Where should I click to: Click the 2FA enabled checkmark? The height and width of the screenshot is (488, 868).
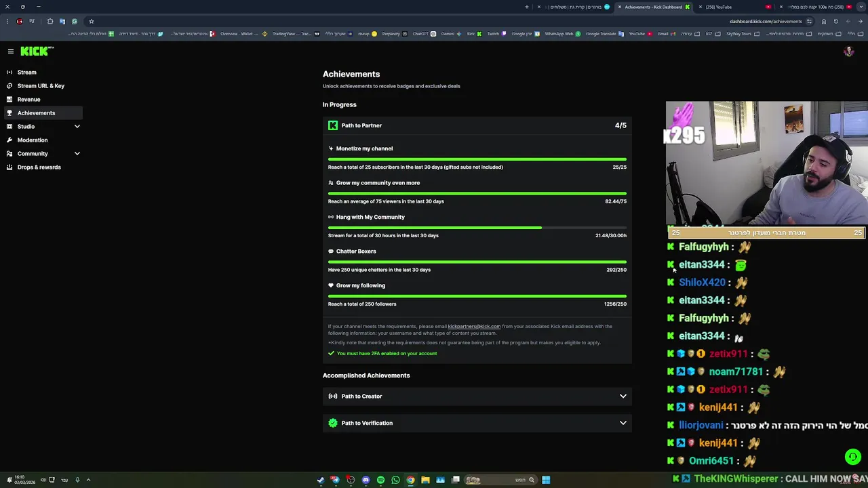331,353
